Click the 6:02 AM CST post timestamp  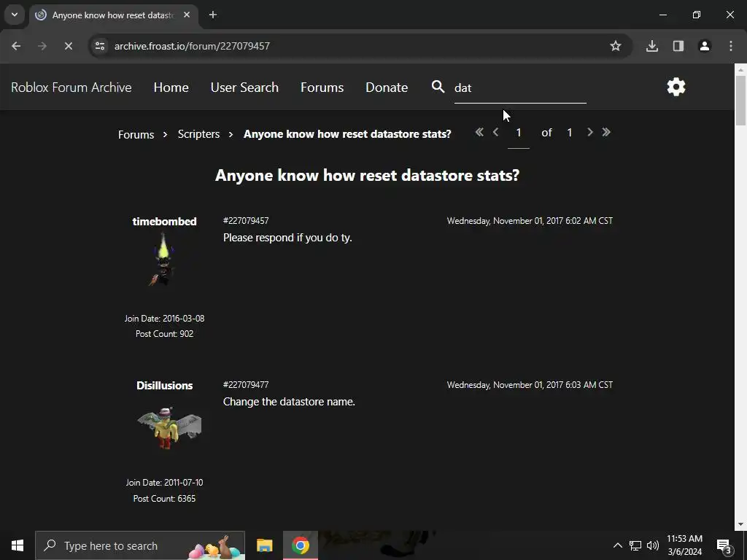click(x=530, y=221)
